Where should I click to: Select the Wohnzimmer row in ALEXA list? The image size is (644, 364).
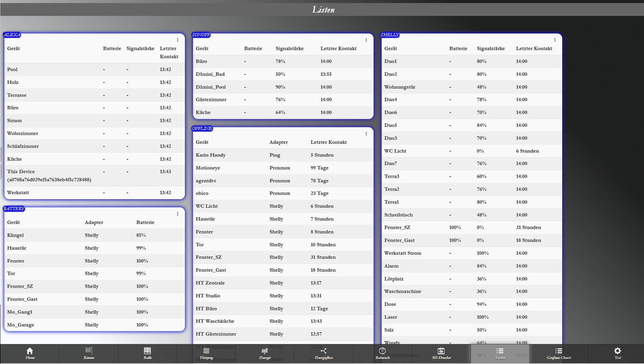click(x=94, y=133)
